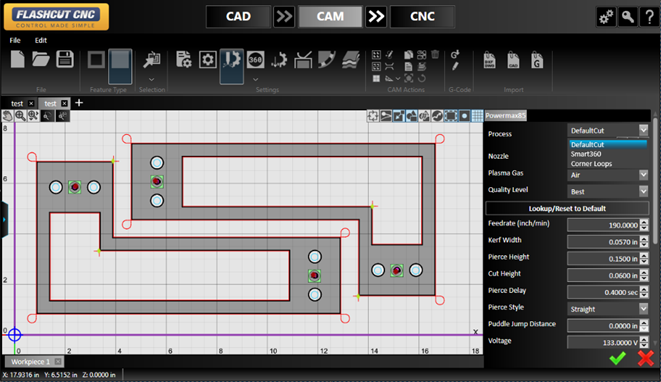Toggle the dotted selection box view icon
661x382 pixels.
point(451,116)
